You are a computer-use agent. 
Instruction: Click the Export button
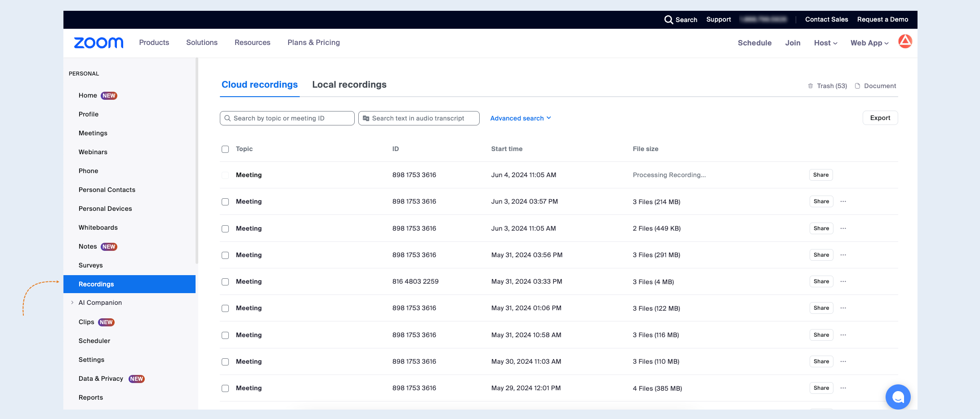pyautogui.click(x=880, y=118)
